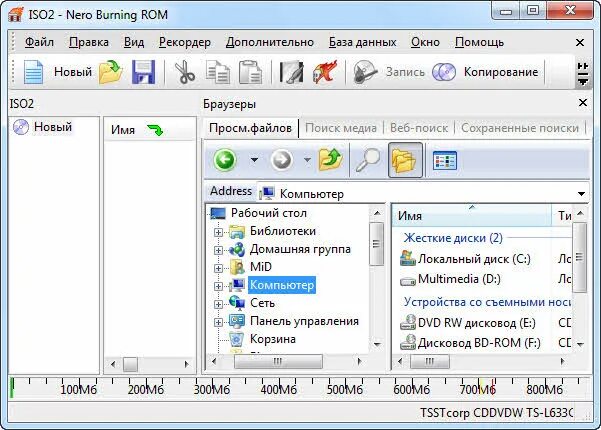Change file view with the views icon
This screenshot has height=430, width=601.
445,160
